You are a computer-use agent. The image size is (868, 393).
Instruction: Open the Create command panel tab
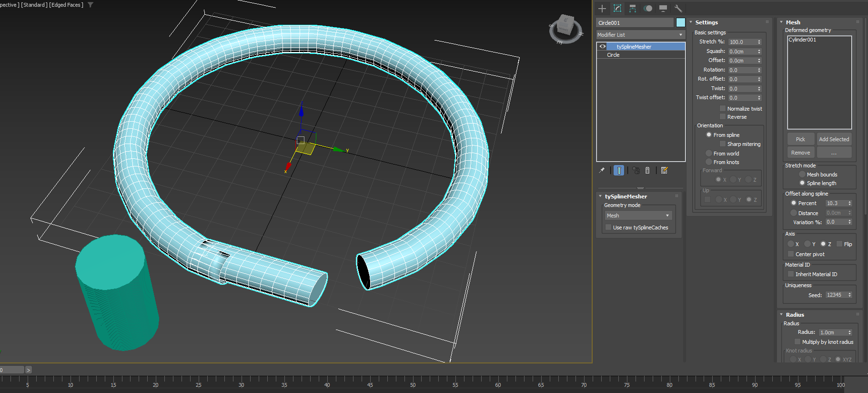click(x=602, y=9)
